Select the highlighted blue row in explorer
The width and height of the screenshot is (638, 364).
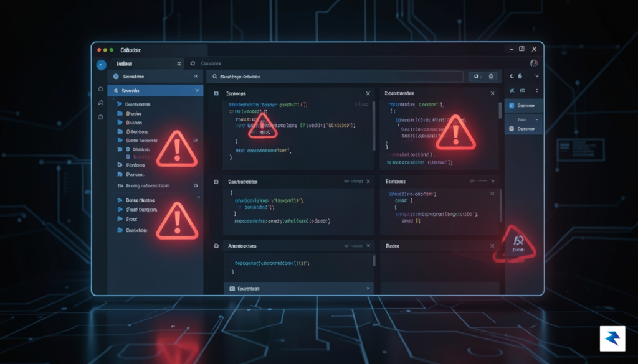pos(155,90)
